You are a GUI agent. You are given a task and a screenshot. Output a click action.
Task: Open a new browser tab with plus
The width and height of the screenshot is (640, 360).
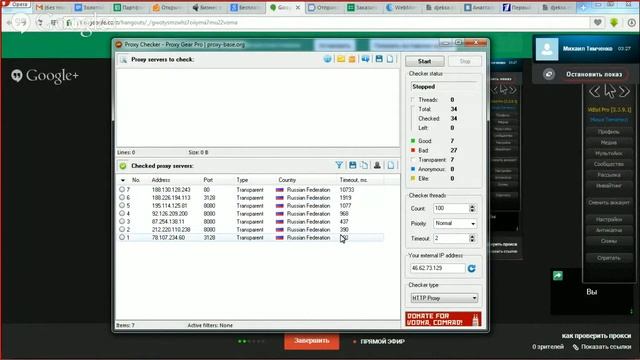tap(583, 7)
